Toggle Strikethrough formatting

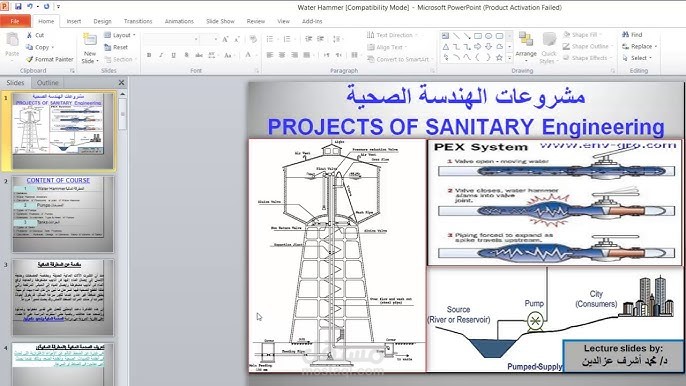click(199, 55)
